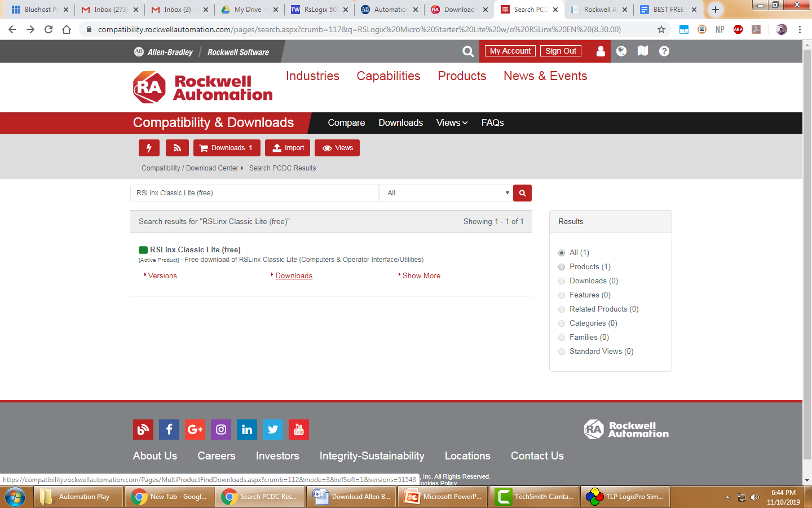Open the All category dropdown
Image resolution: width=812 pixels, height=508 pixels.
[x=446, y=193]
